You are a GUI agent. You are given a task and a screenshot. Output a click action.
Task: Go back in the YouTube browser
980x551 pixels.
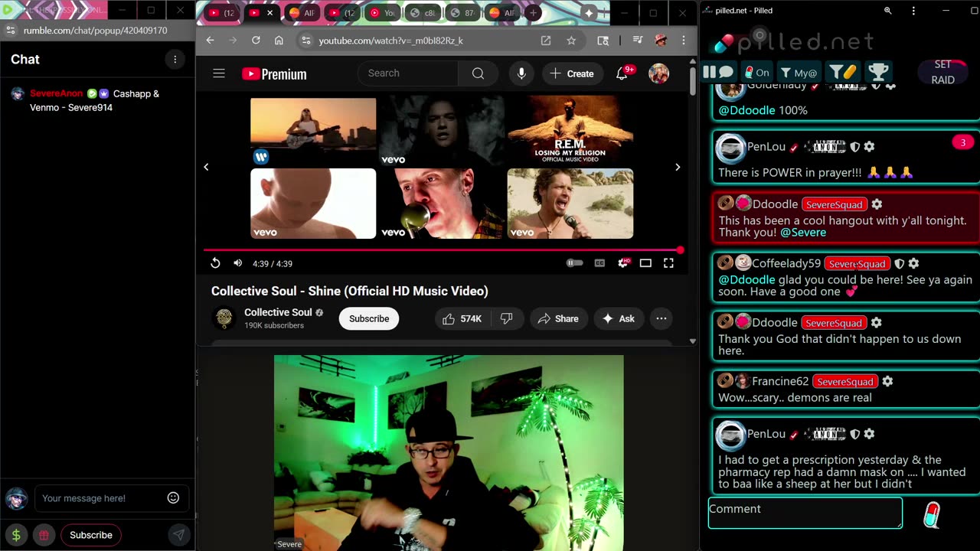coord(210,41)
